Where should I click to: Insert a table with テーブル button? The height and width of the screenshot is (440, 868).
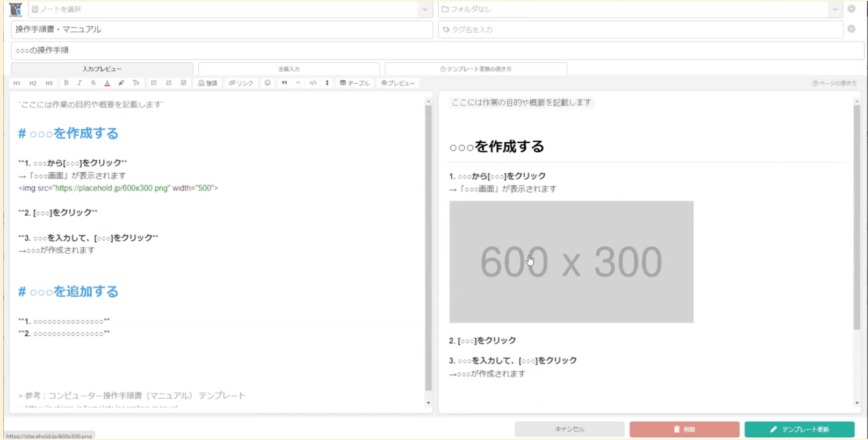pos(355,83)
